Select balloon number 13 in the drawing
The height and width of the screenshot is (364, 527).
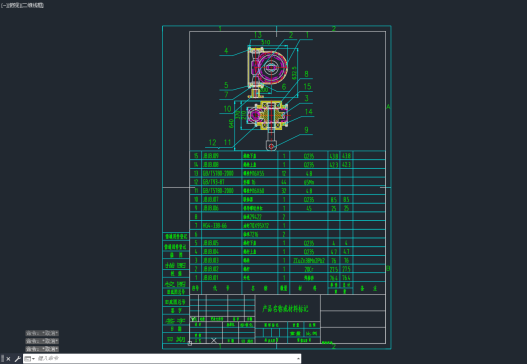point(258,35)
